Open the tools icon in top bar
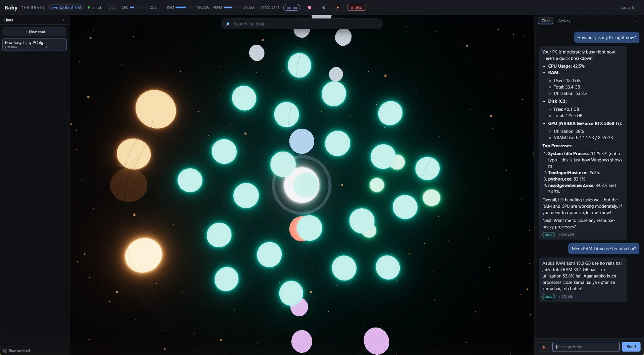Viewport: 644px width, 355px height. [x=324, y=7]
